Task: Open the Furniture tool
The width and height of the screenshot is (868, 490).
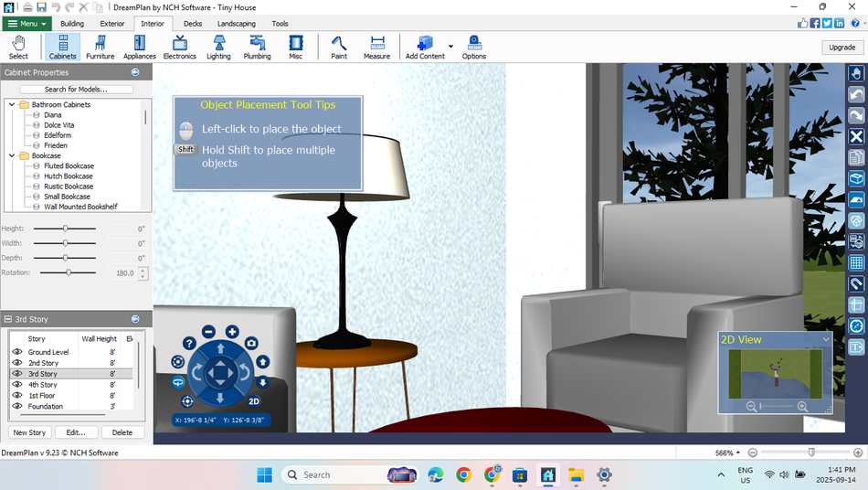Action: coord(101,47)
